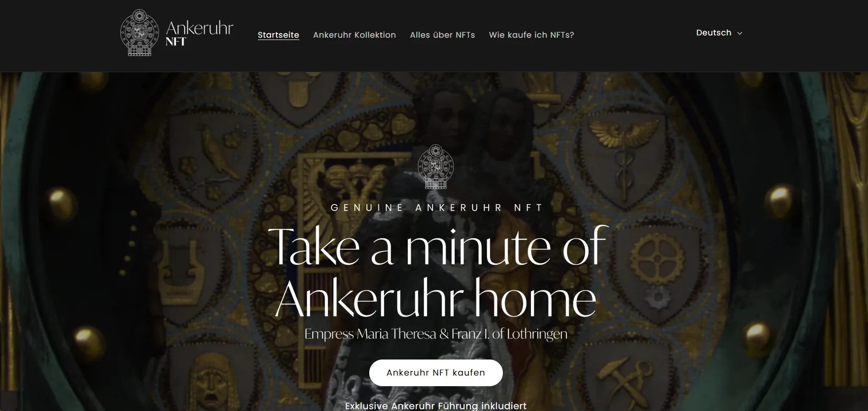Go to Ankeruhr Kollektion page
868x411 pixels.
click(x=355, y=35)
